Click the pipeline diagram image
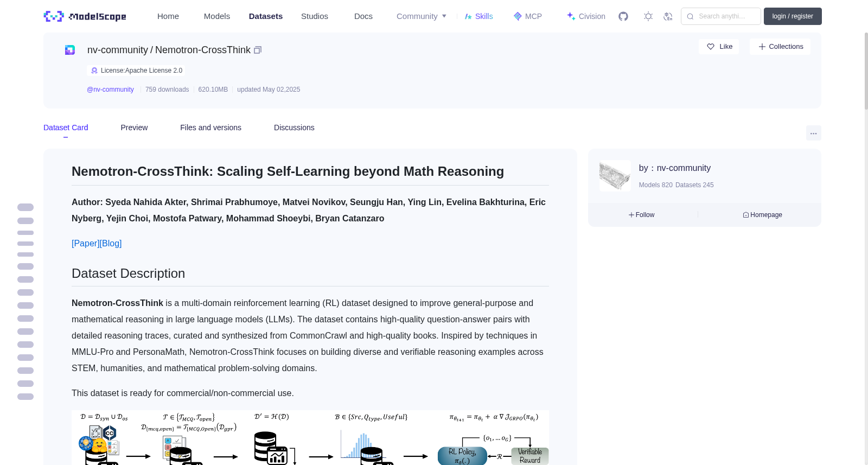 coord(310,437)
